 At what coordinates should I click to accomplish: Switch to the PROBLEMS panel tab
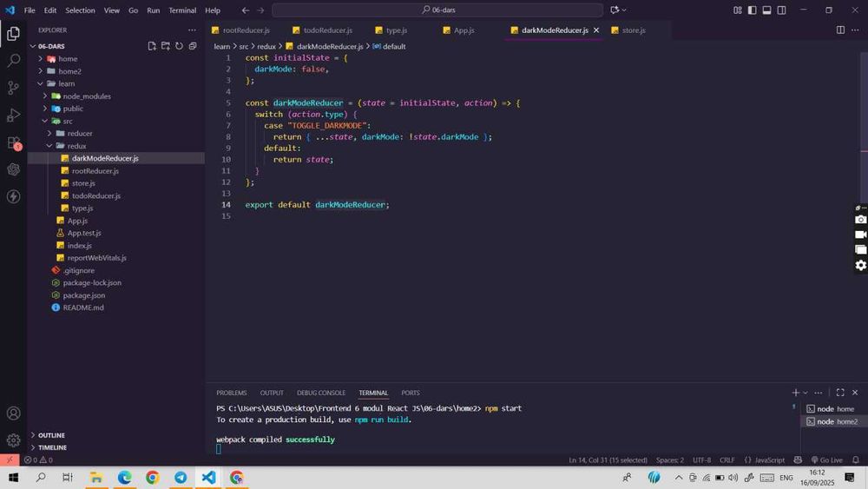point(232,393)
